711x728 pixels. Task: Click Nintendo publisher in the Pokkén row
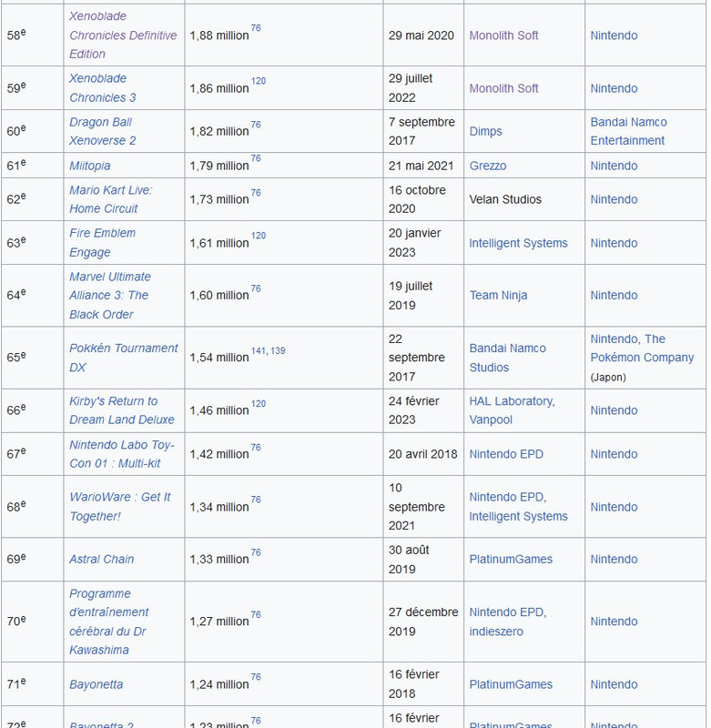click(612, 339)
